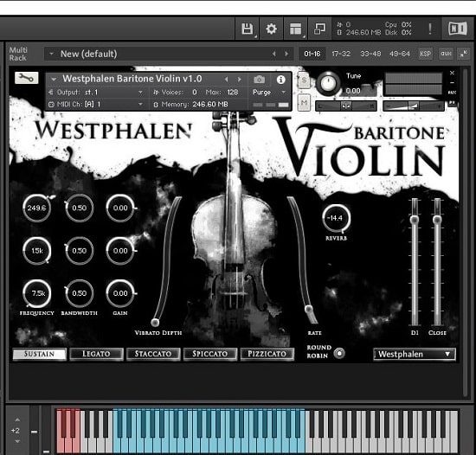Toggle the aux sends button
The image size is (476, 455).
(x=446, y=54)
